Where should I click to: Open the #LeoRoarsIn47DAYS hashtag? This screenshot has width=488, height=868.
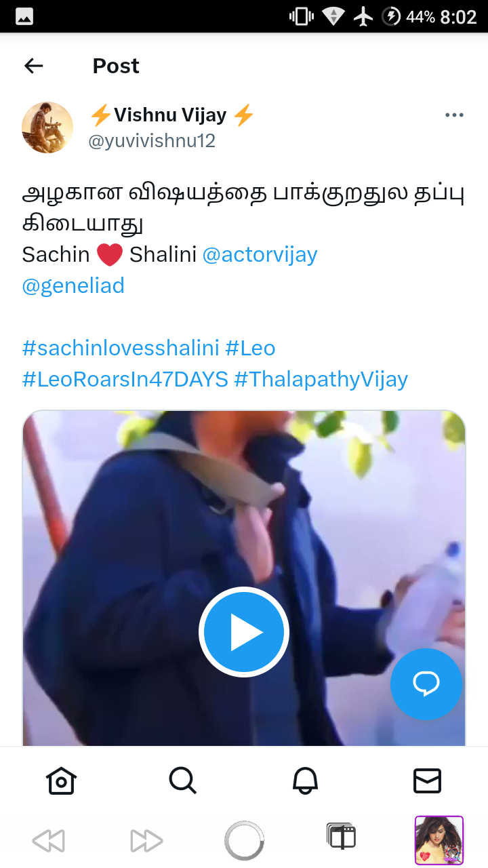[x=125, y=379]
